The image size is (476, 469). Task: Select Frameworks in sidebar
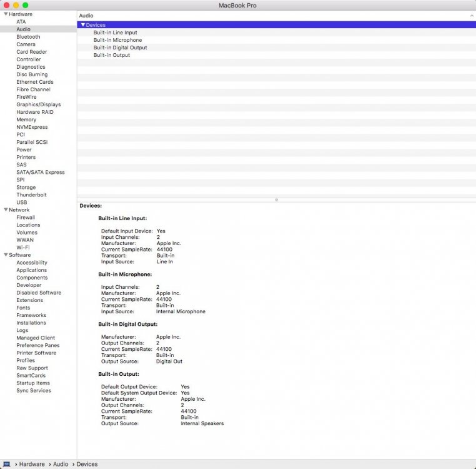coord(31,315)
